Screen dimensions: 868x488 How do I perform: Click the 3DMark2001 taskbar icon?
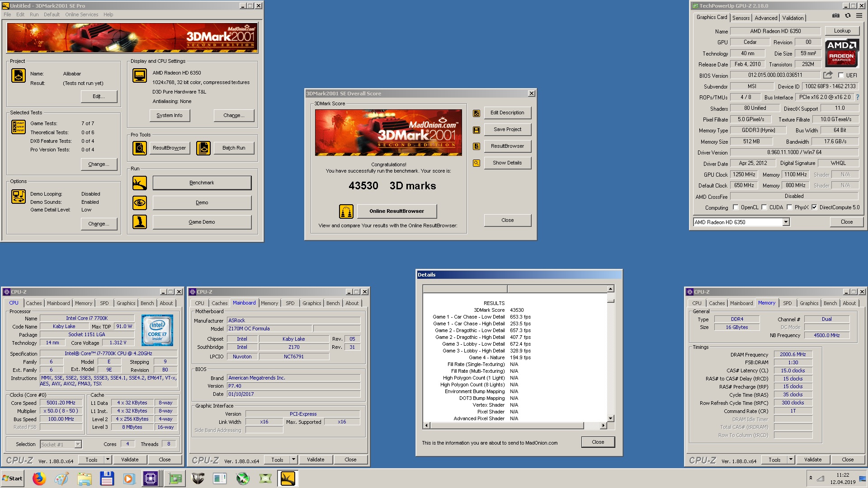coord(288,479)
